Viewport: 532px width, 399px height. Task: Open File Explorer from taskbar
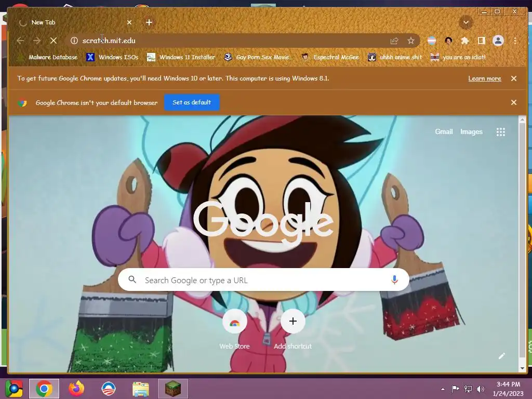pyautogui.click(x=141, y=389)
